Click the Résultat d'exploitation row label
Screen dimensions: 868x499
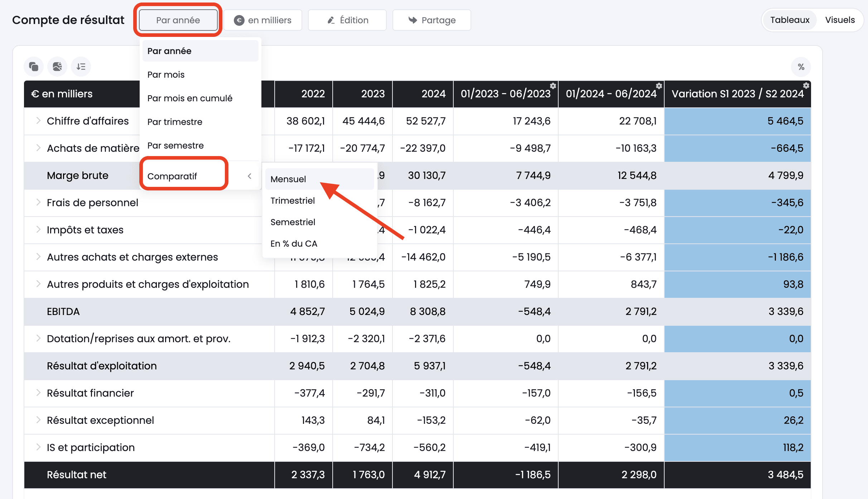[x=102, y=366]
